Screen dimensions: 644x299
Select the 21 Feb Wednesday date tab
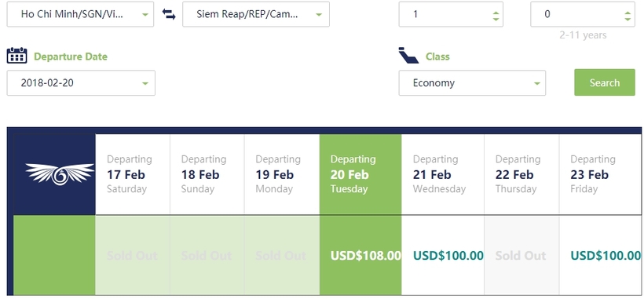coord(443,174)
